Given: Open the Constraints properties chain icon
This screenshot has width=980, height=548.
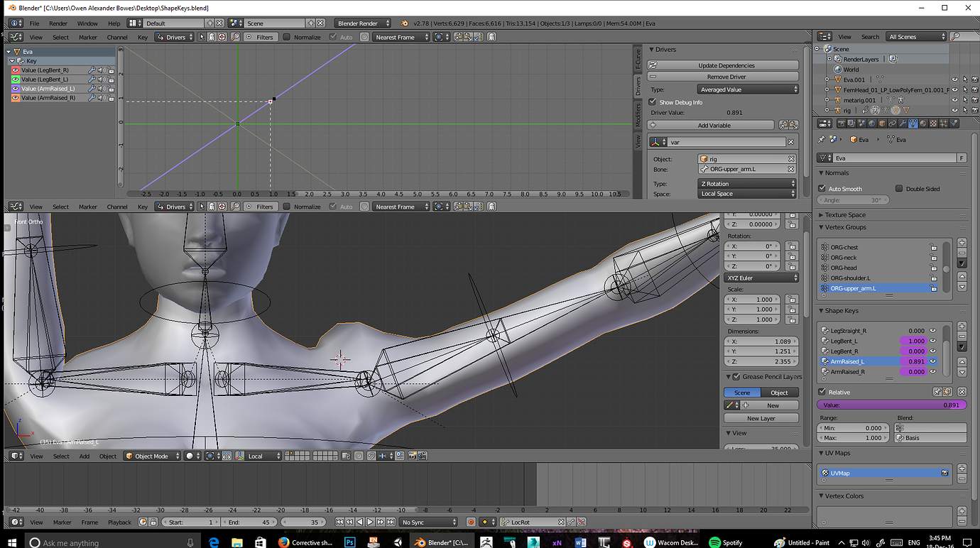Looking at the screenshot, I should (x=892, y=124).
